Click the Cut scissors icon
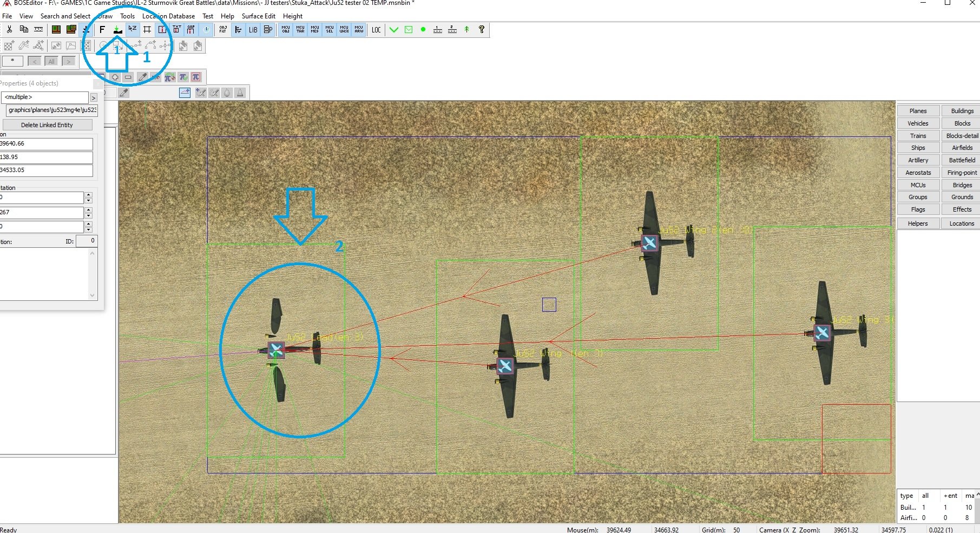 tap(9, 30)
